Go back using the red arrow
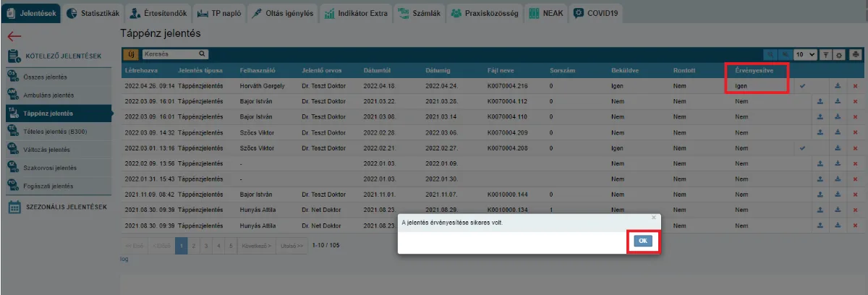This screenshot has height=295, width=868. click(14, 35)
